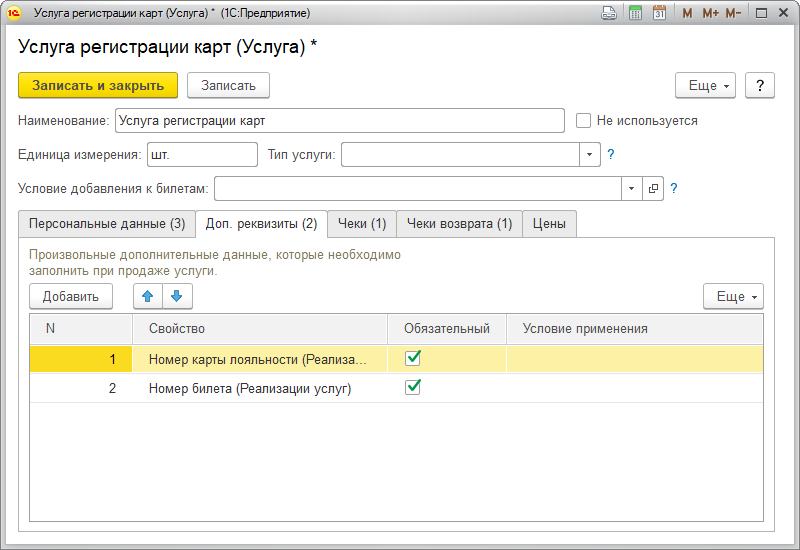This screenshot has height=550, width=800.
Task: Expand Условие добавления к билетам dropdown
Action: click(x=631, y=188)
